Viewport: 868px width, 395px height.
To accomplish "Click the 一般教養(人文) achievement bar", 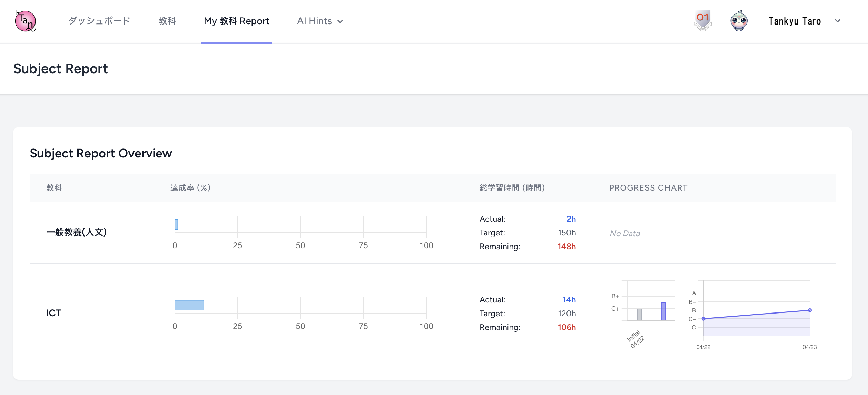I will pos(177,224).
